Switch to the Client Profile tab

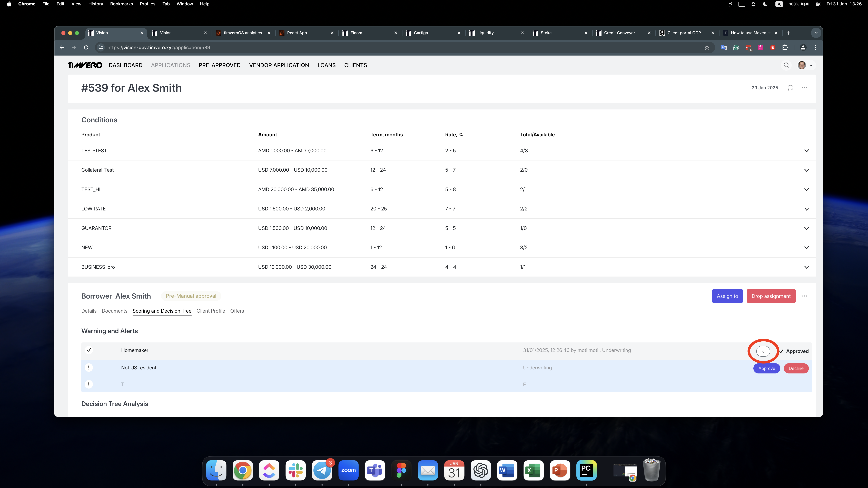pos(211,311)
